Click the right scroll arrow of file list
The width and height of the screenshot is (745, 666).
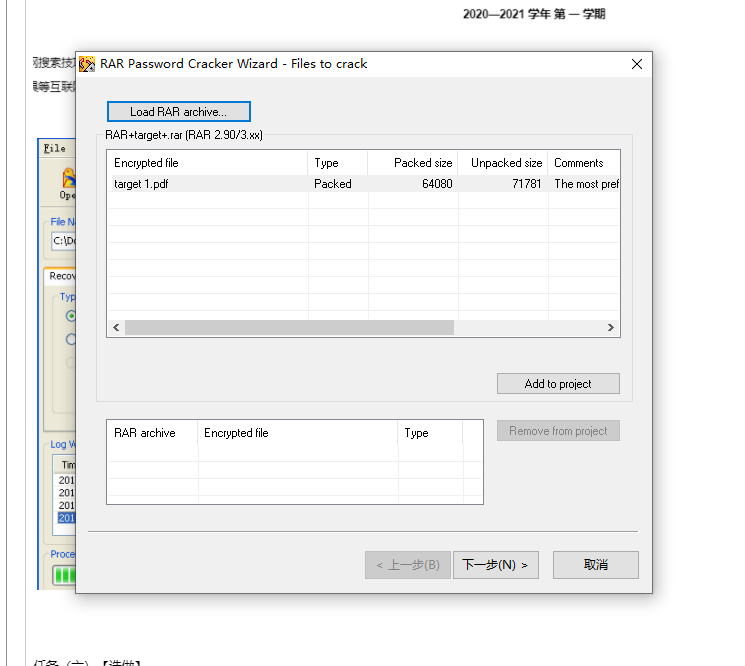pos(611,327)
